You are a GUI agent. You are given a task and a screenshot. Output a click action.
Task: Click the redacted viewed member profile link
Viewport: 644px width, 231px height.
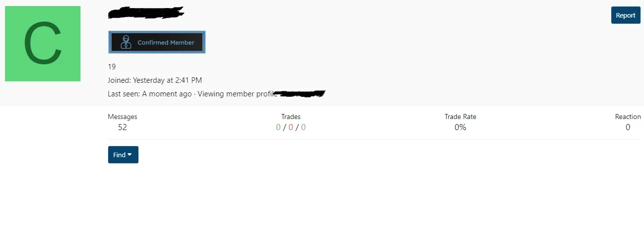pyautogui.click(x=302, y=93)
